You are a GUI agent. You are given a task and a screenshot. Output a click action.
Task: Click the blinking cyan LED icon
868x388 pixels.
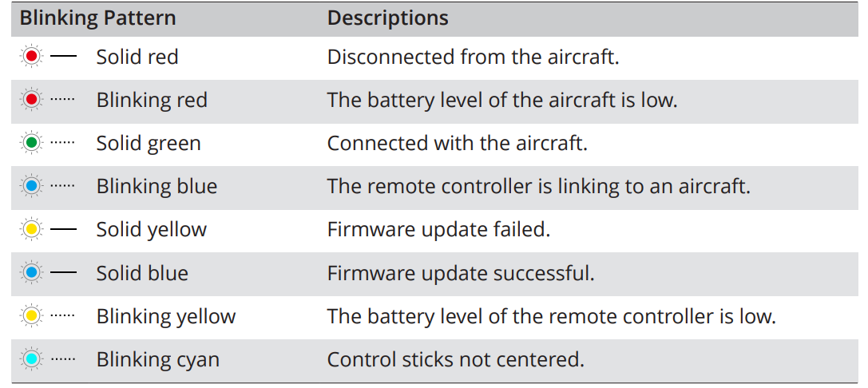pyautogui.click(x=31, y=359)
